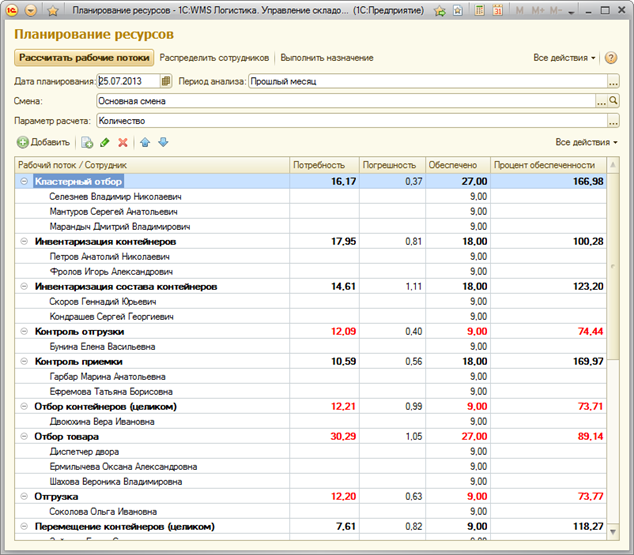Click the Добавить button
The image size is (634, 555).
[x=44, y=143]
